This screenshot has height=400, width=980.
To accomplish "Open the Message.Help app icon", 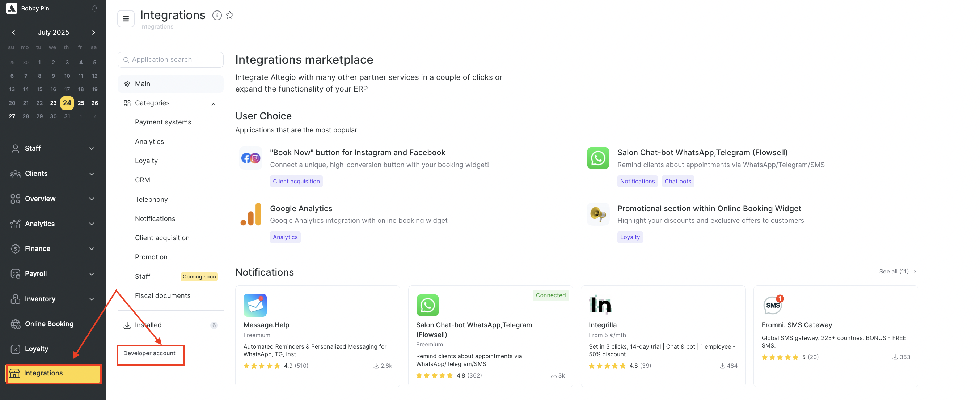I will (255, 305).
